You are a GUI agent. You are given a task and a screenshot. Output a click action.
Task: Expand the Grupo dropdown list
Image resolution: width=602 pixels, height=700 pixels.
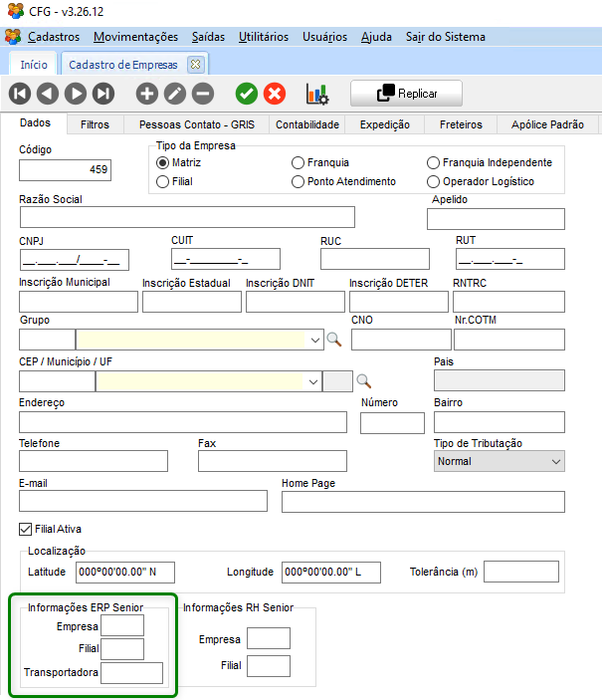coord(316,340)
